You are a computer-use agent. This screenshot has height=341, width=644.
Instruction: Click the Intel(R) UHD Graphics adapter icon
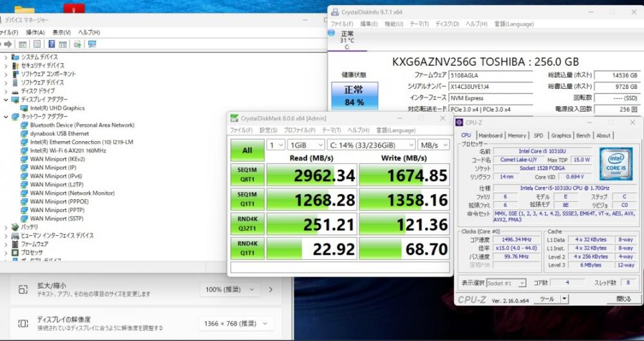(x=24, y=108)
